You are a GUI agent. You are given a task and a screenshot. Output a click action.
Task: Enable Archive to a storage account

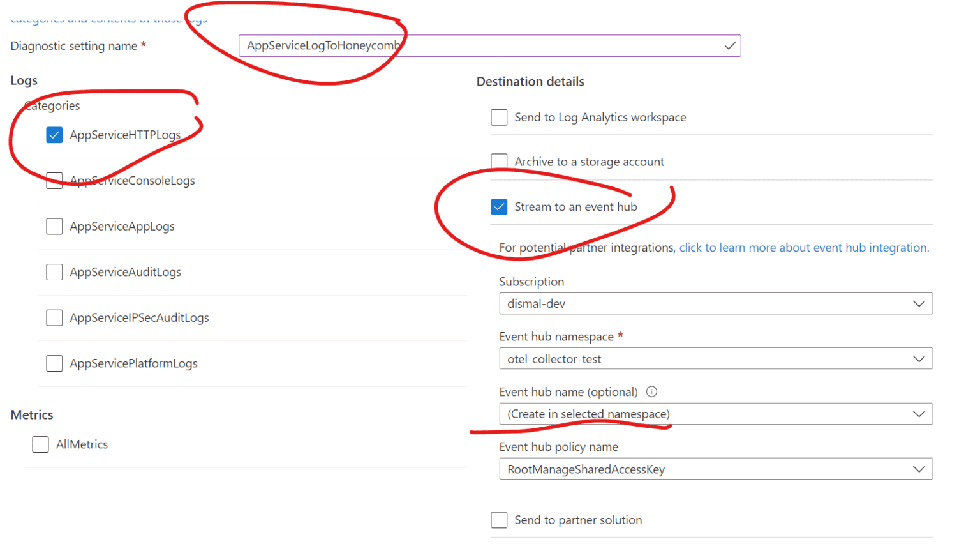(x=499, y=162)
